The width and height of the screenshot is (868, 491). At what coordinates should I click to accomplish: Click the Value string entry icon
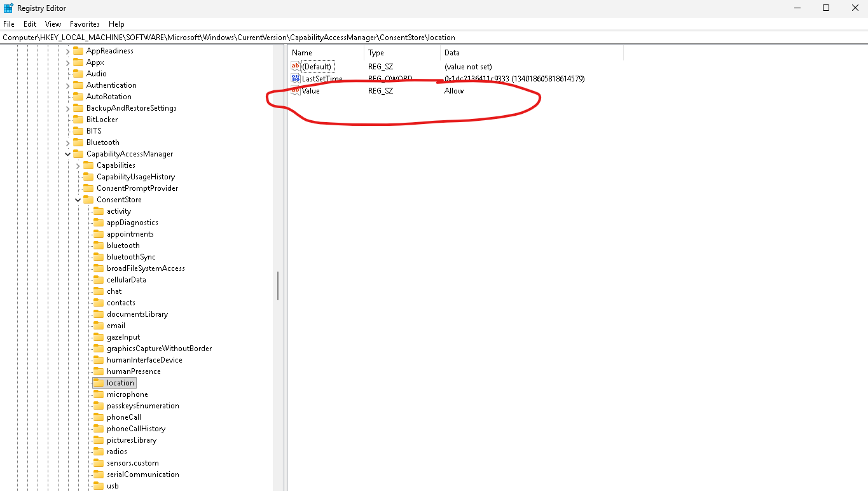pos(295,90)
